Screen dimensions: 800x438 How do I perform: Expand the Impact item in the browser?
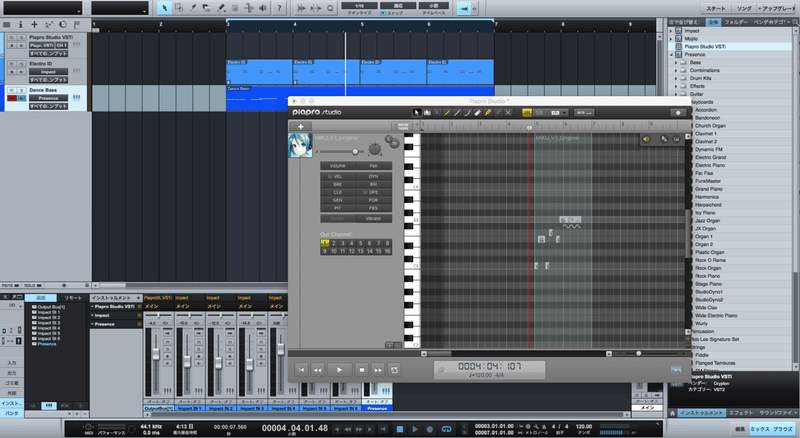pyautogui.click(x=671, y=31)
